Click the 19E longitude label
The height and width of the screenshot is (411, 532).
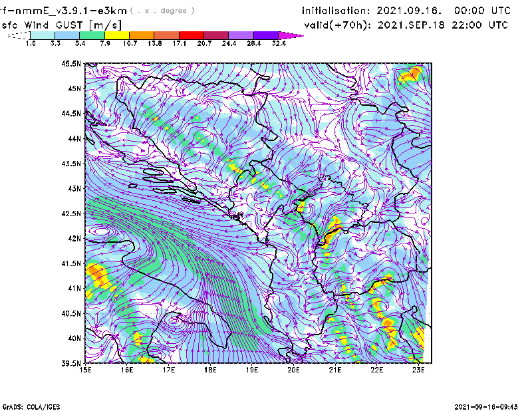point(252,370)
